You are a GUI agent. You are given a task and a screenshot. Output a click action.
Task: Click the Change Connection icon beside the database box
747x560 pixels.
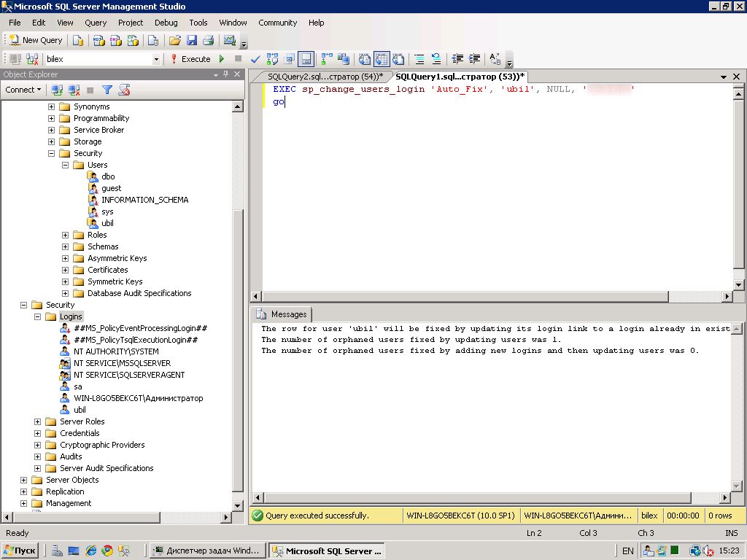click(32, 59)
